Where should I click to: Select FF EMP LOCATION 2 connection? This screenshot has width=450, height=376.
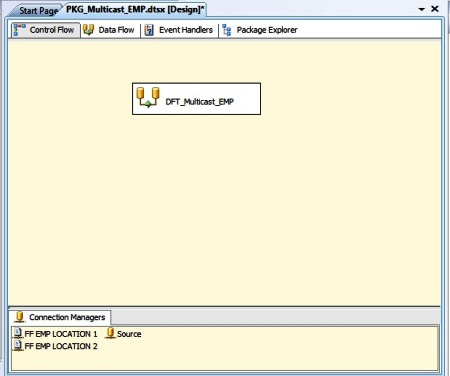point(55,346)
